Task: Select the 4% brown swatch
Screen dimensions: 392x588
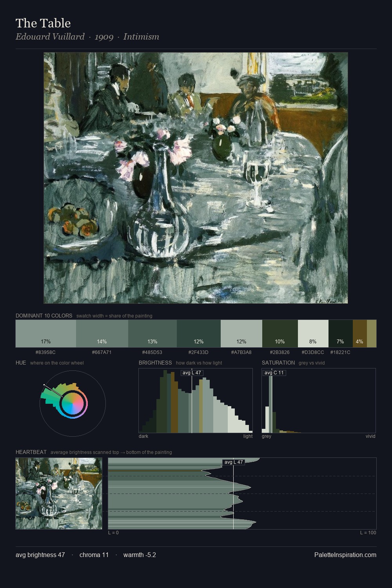Action: (x=359, y=334)
